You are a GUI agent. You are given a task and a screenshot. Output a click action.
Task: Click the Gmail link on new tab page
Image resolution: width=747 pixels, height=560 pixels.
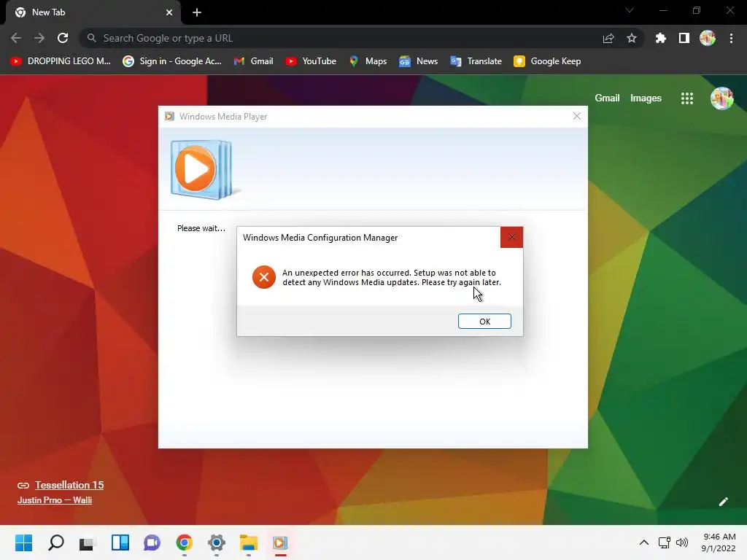coord(607,98)
